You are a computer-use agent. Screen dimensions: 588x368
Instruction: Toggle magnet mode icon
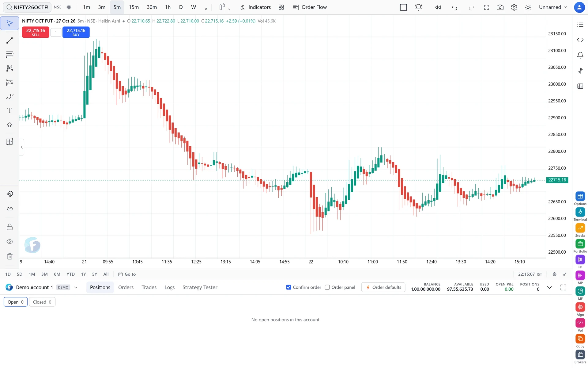coord(9,194)
